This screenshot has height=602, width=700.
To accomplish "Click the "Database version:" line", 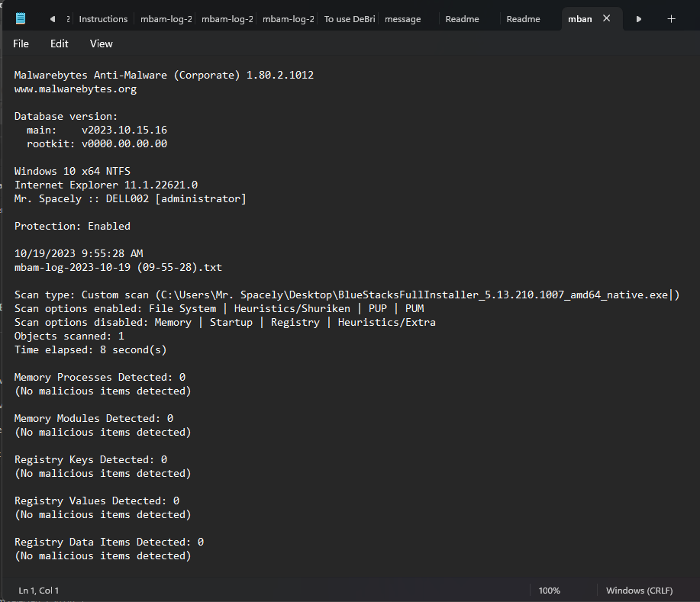I will click(66, 117).
